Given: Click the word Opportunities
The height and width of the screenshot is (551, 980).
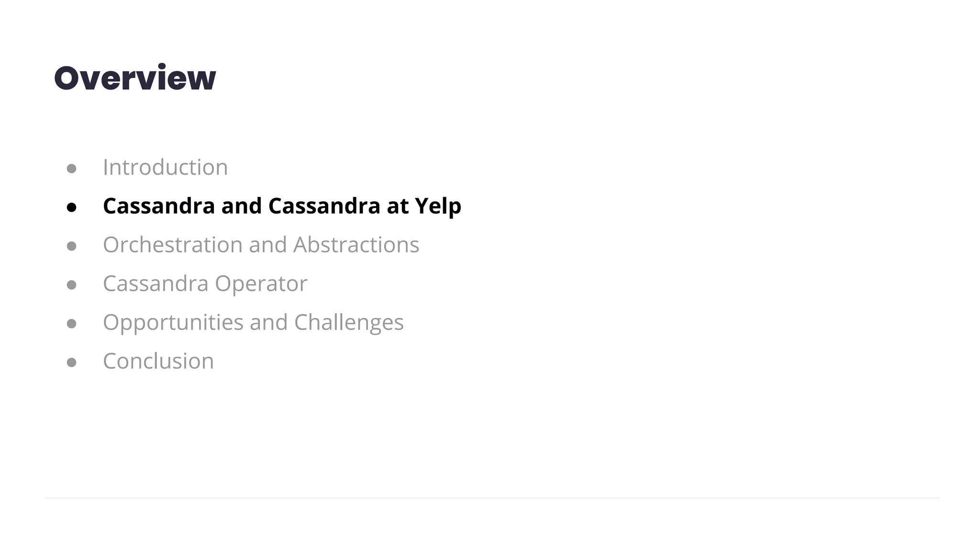Looking at the screenshot, I should 173,323.
